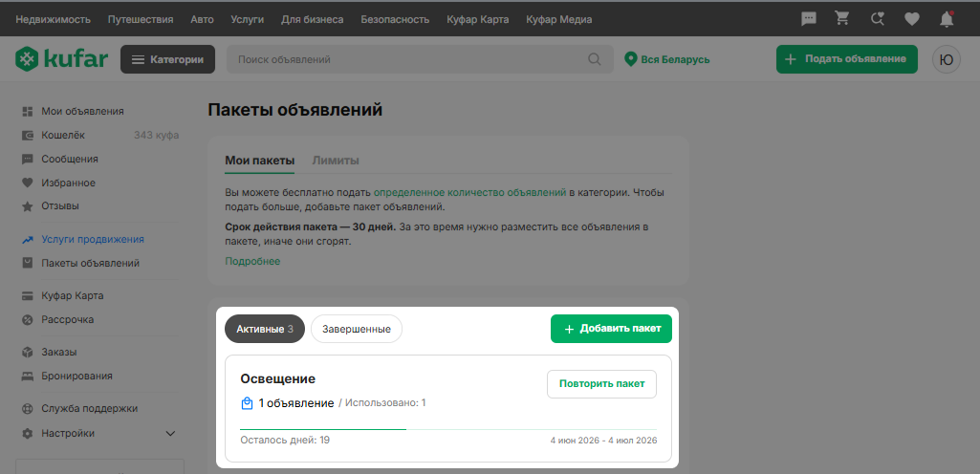Click Подать объявление button
The height and width of the screenshot is (474, 980).
(847, 59)
